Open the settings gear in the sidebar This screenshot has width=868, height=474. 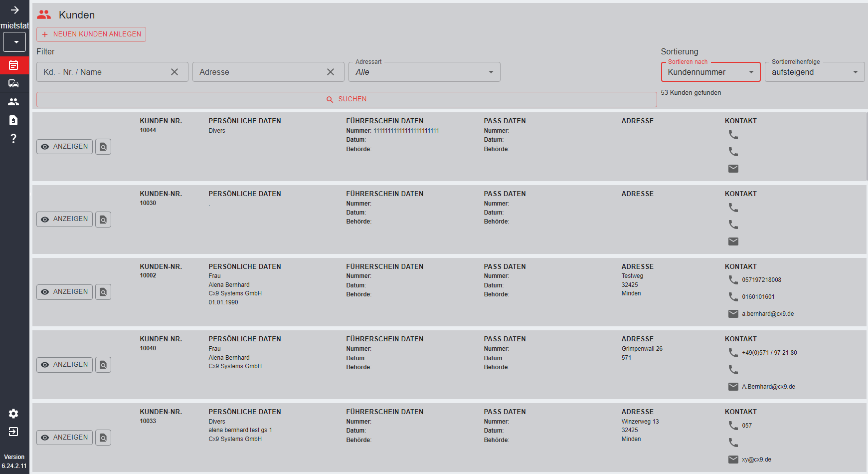(13, 414)
